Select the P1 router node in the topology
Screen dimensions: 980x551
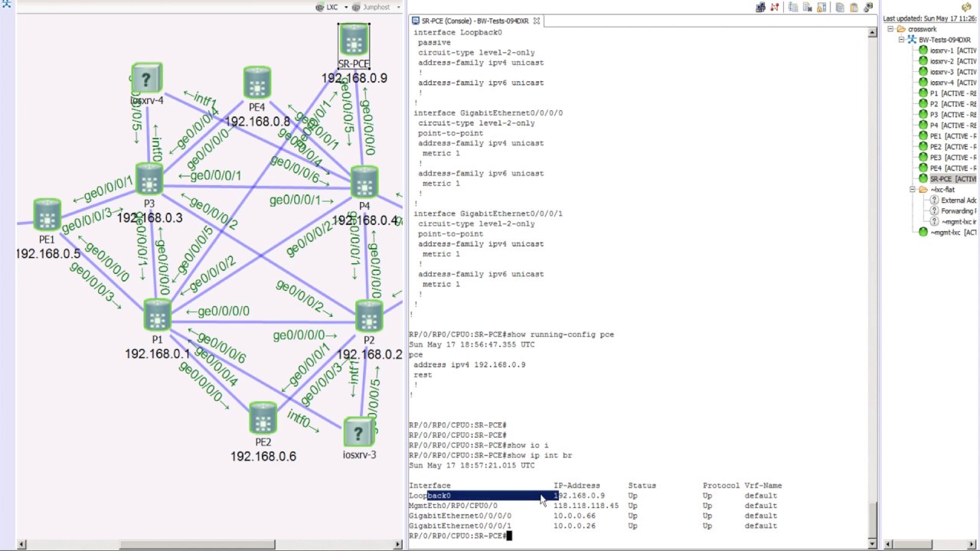click(157, 315)
